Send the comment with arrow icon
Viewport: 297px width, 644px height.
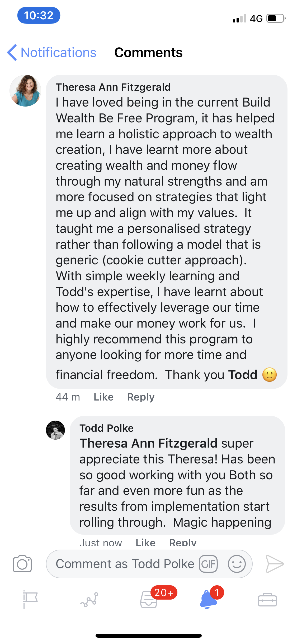(274, 564)
